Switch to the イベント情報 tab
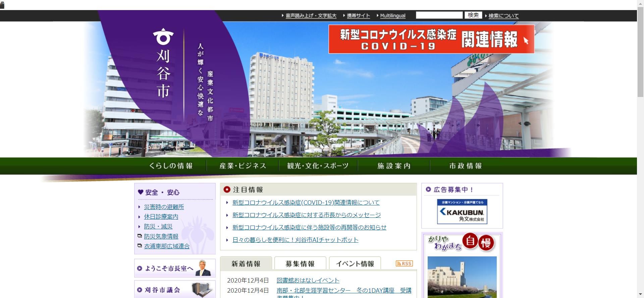 coord(355,263)
